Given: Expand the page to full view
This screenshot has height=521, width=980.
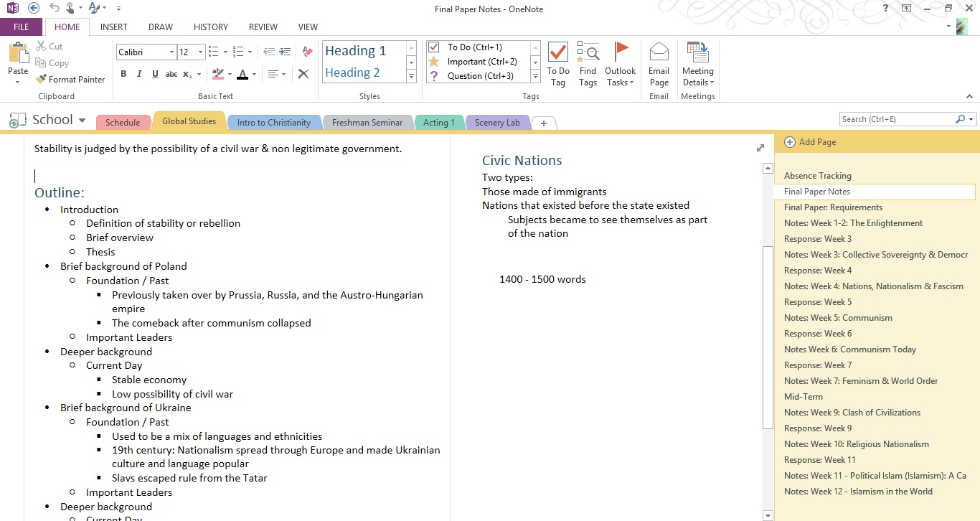Looking at the screenshot, I should point(760,148).
